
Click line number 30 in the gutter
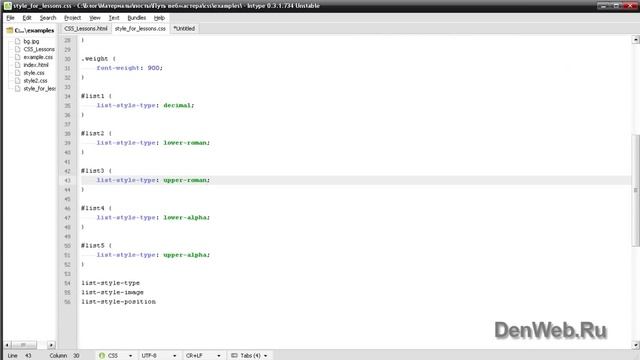pyautogui.click(x=68, y=59)
